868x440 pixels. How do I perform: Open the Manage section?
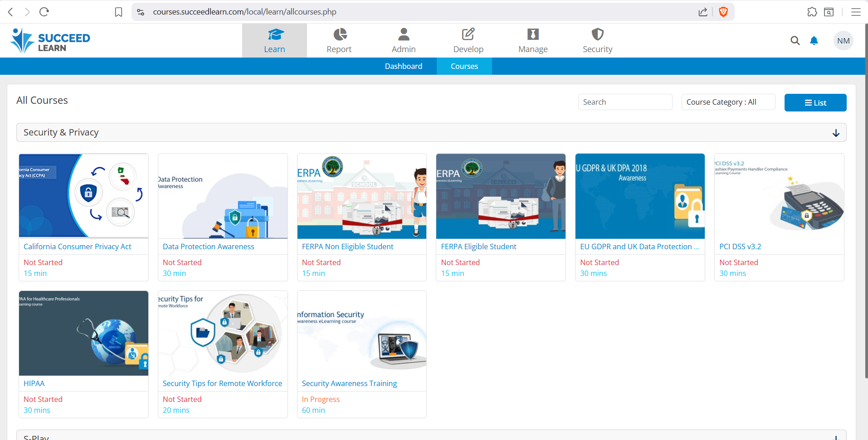(x=533, y=41)
